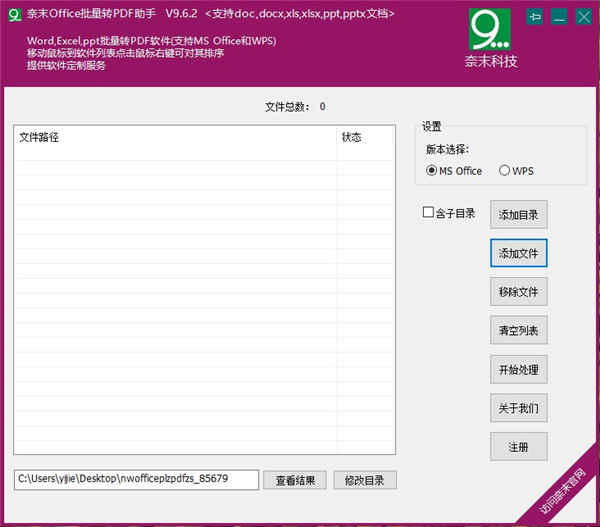Click the pin-window-on-top icon
The width and height of the screenshot is (600, 527).
(x=536, y=16)
